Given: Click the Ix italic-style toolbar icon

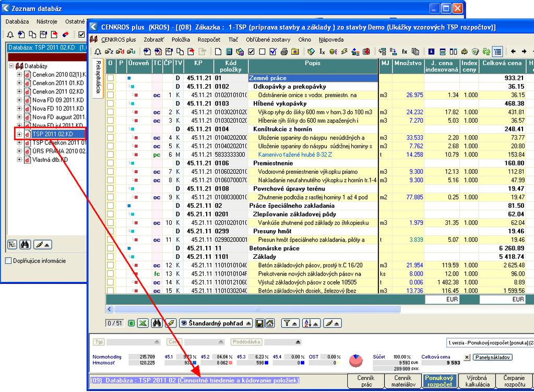Looking at the screenshot, I should point(322,52).
